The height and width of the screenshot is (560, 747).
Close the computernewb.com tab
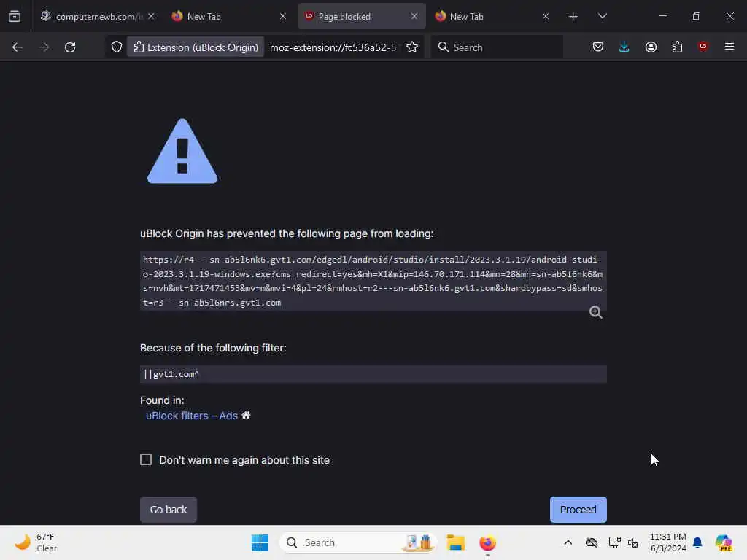pyautogui.click(x=151, y=16)
